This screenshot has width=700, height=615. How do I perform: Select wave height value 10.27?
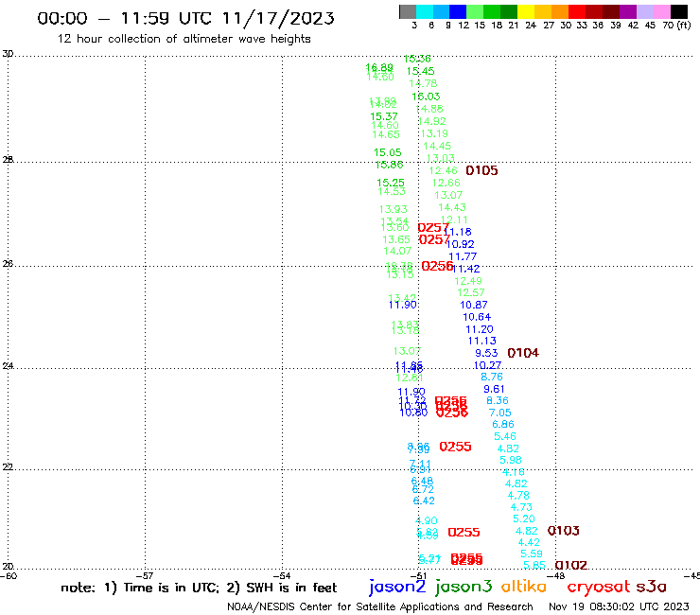click(x=487, y=365)
